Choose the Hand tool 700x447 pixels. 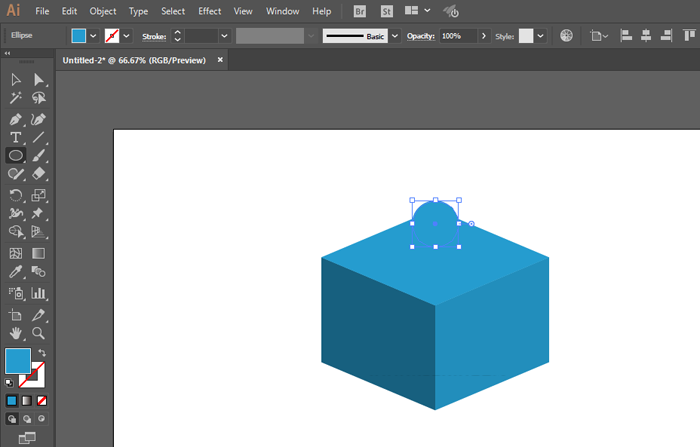[x=16, y=332]
